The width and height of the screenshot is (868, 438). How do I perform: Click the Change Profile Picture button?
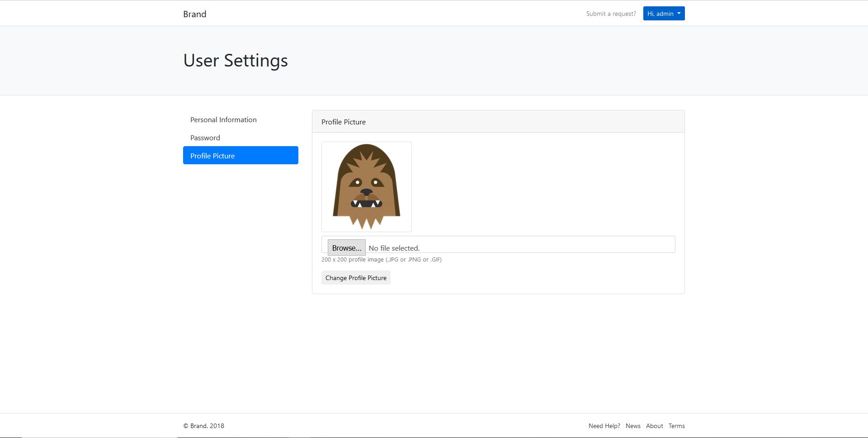tap(356, 278)
